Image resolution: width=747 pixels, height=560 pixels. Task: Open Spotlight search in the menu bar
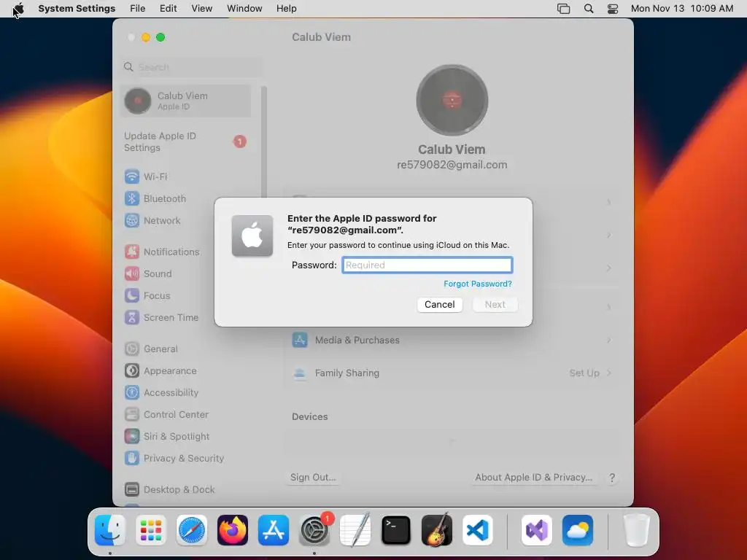pyautogui.click(x=589, y=9)
